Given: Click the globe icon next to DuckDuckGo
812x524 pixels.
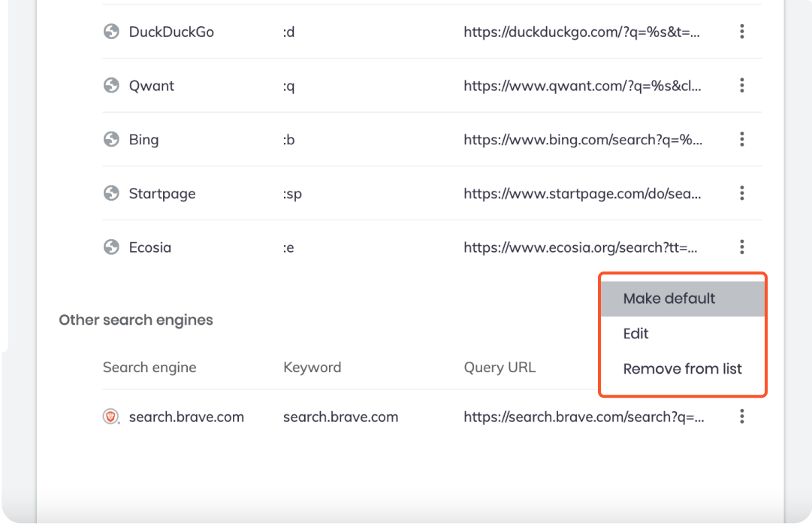Looking at the screenshot, I should coord(111,32).
